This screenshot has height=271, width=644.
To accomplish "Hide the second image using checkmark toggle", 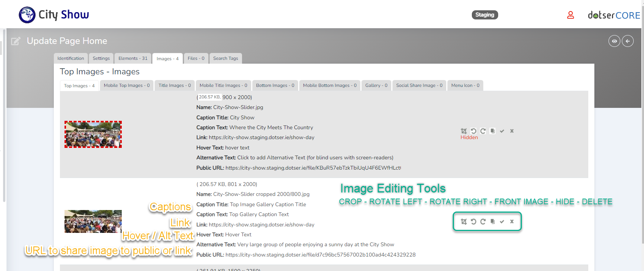I will 502,221.
